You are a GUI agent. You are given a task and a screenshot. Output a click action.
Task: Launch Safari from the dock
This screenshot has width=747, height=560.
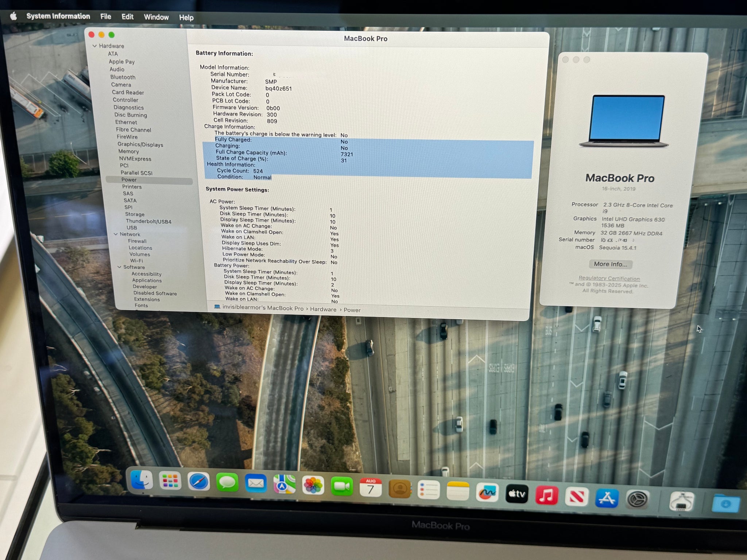coord(199,481)
